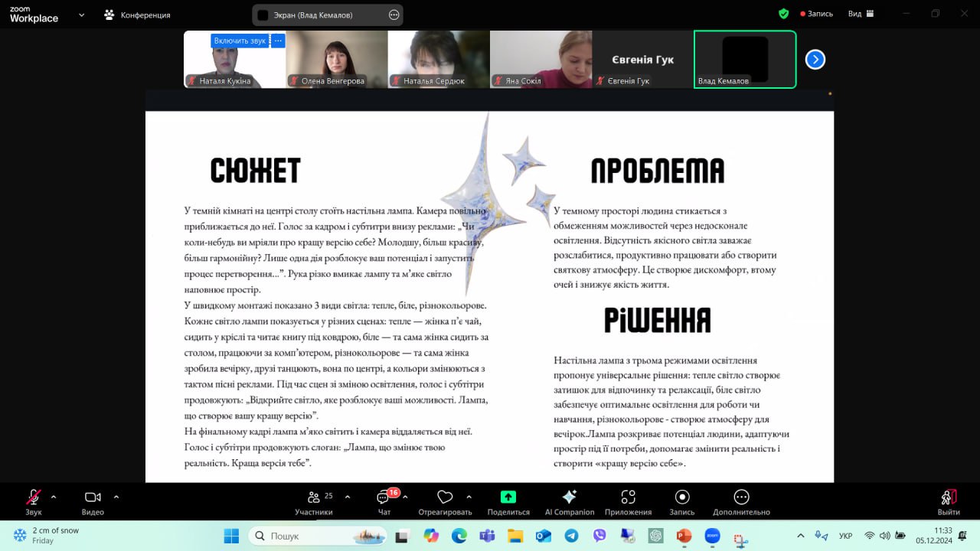Screen dimensions: 980x551
Task: Click the green Share screen button
Action: 508,498
